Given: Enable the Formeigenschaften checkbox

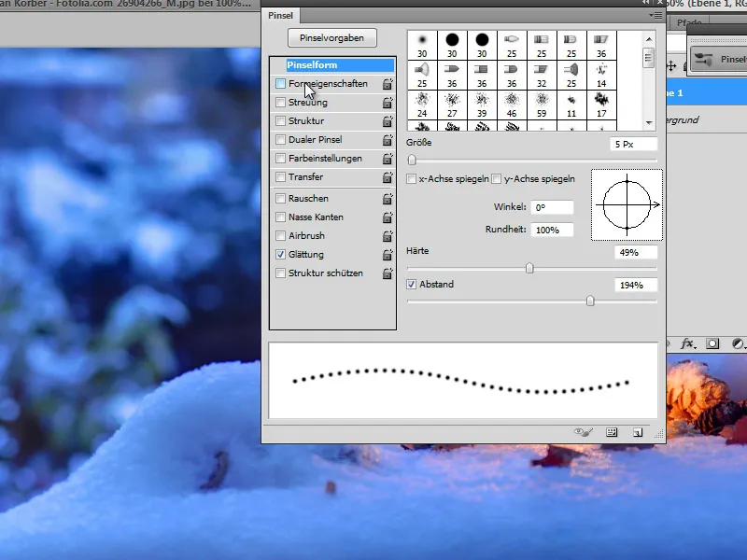Looking at the screenshot, I should tap(281, 84).
